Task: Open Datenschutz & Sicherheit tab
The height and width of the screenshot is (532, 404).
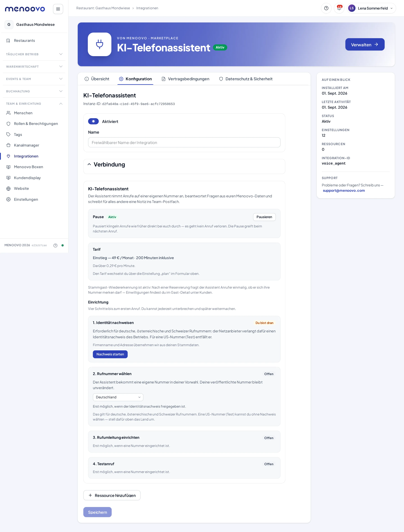Action: (246, 79)
